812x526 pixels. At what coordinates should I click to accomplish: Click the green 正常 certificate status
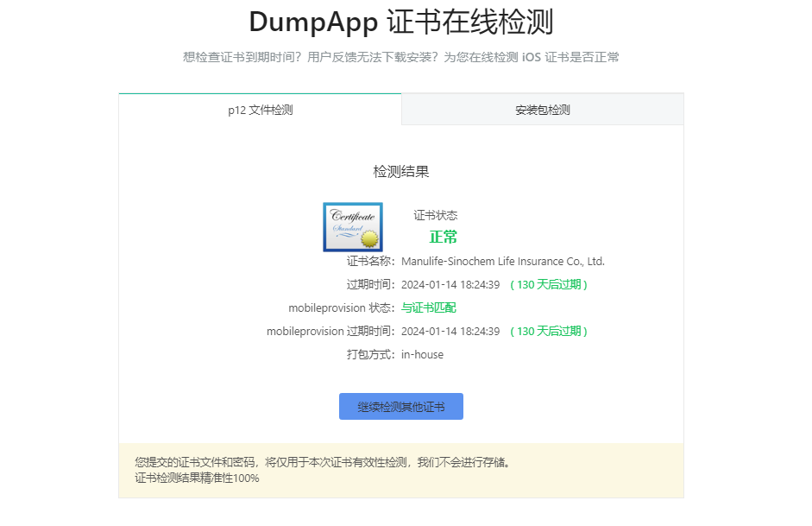click(444, 238)
